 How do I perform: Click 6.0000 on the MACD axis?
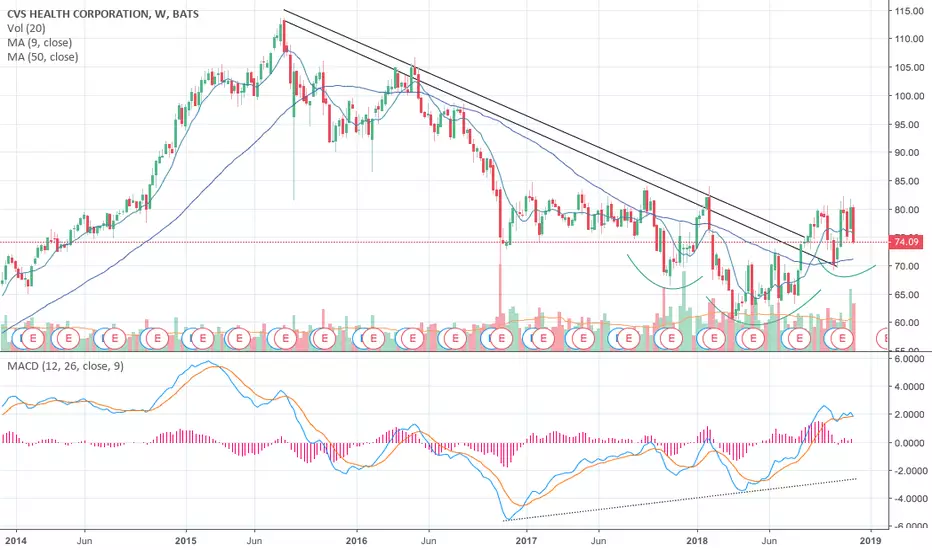pos(909,359)
